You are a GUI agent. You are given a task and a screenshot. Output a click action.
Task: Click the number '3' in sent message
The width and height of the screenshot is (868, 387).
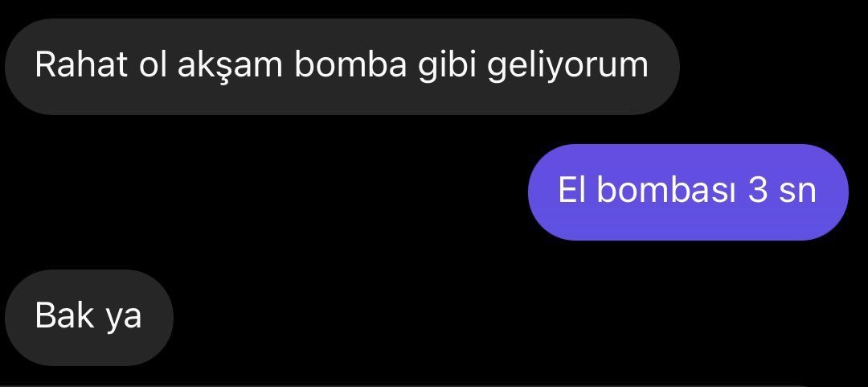[x=757, y=191]
